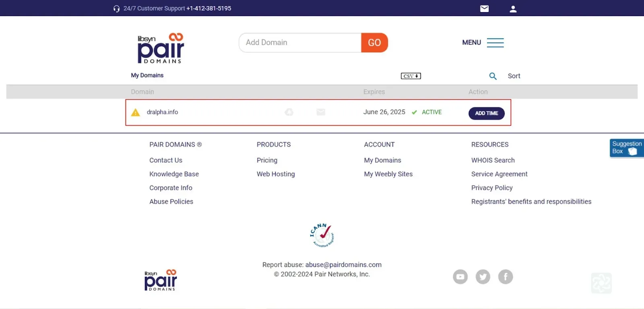Viewport: 644px width, 309px height.
Task: Open the Web Hosting link
Action: 276,174
